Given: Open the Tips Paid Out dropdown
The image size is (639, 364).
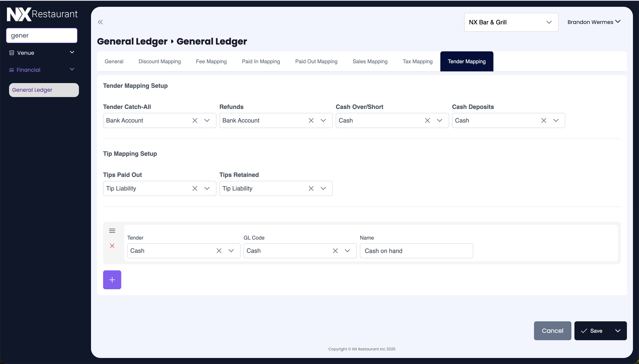Looking at the screenshot, I should pos(207,188).
